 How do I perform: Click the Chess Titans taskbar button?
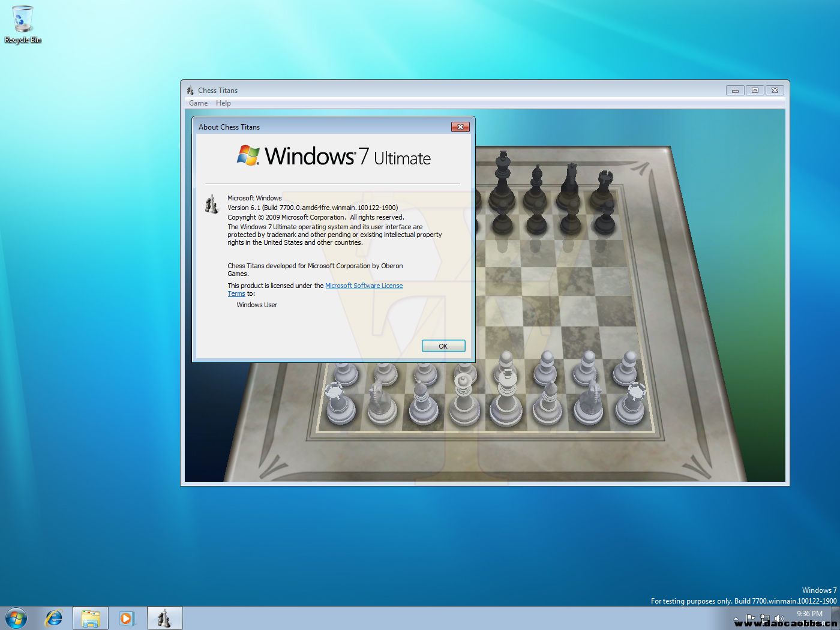[x=164, y=618]
